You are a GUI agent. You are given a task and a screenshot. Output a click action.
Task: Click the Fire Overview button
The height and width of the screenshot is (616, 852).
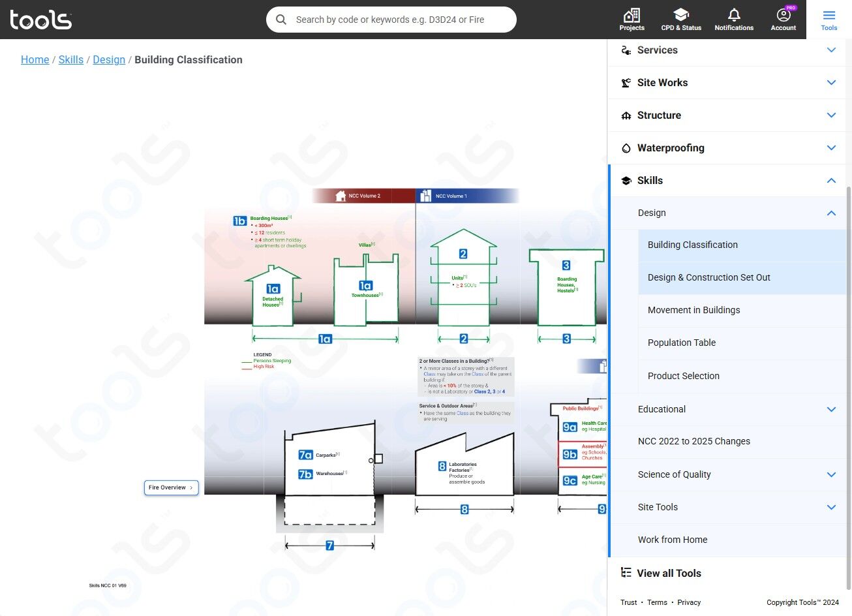pos(171,487)
